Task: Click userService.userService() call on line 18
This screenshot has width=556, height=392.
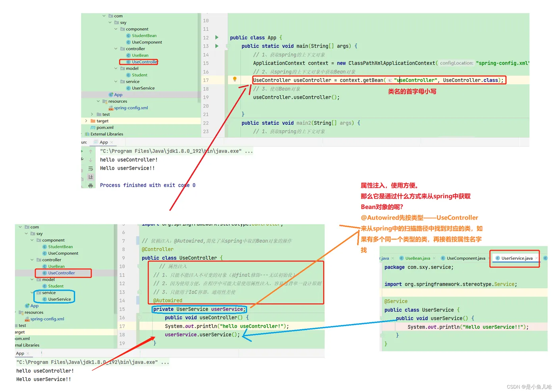Action: [203, 335]
